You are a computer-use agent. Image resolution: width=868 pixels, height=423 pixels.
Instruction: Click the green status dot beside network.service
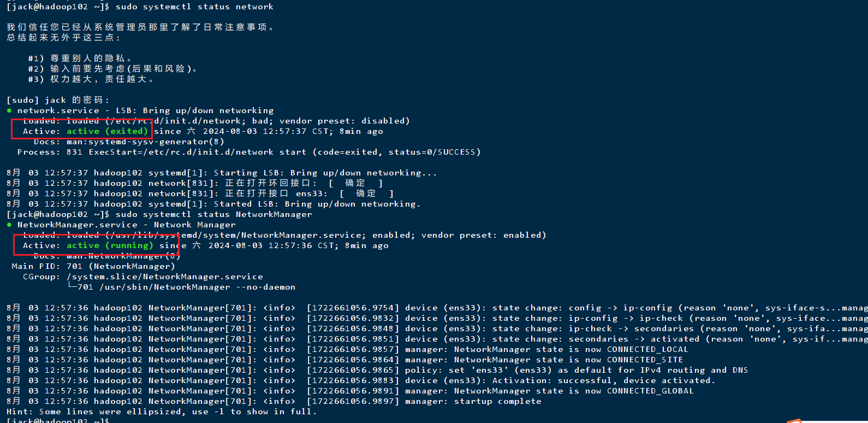click(9, 110)
